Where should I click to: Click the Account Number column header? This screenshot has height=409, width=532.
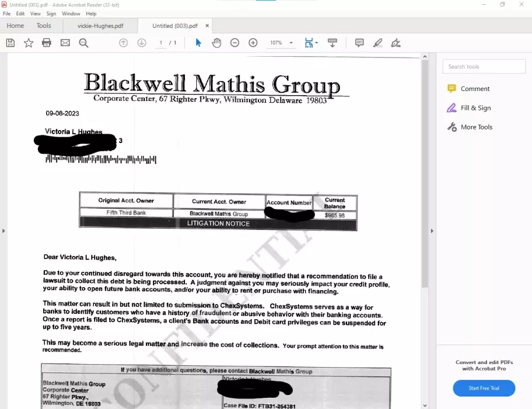(288, 203)
